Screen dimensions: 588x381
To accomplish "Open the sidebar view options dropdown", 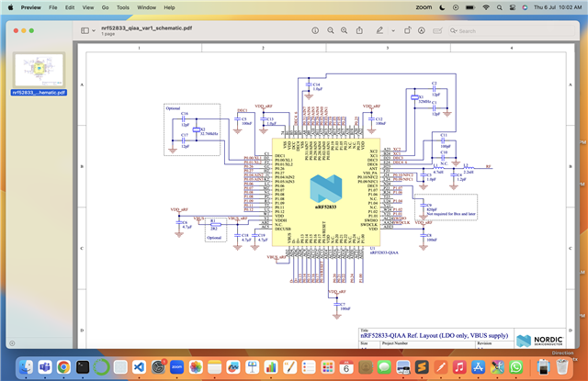I will pyautogui.click(x=94, y=30).
